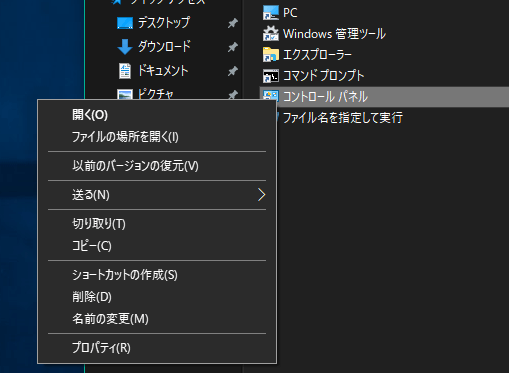This screenshot has width=509, height=373.
Task: Choose コピー(C) from the menu
Action: coord(157,246)
